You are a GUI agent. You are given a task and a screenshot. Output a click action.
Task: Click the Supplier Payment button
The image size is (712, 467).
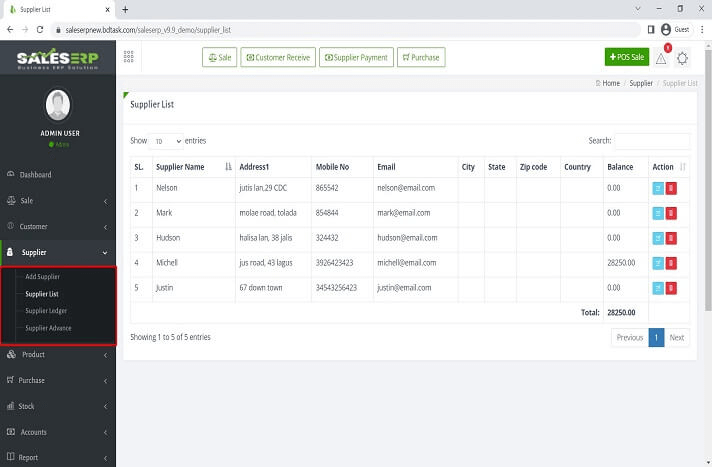coord(355,58)
